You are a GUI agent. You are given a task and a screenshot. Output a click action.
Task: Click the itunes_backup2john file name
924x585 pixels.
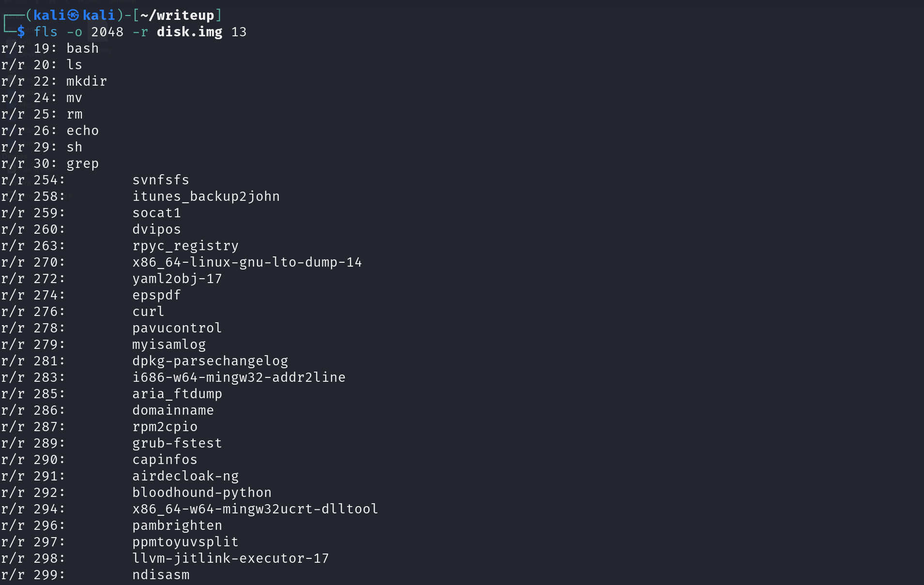206,196
